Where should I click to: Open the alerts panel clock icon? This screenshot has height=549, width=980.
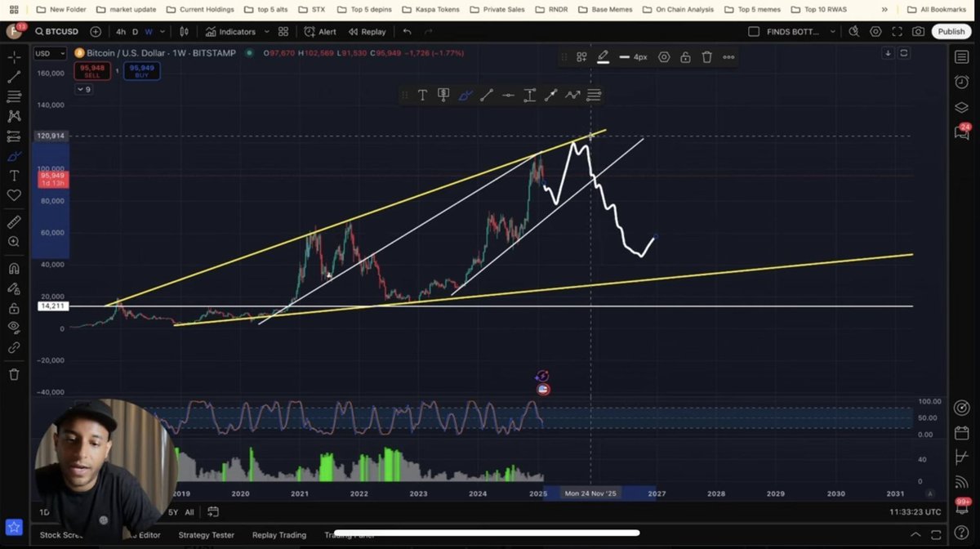pos(961,82)
